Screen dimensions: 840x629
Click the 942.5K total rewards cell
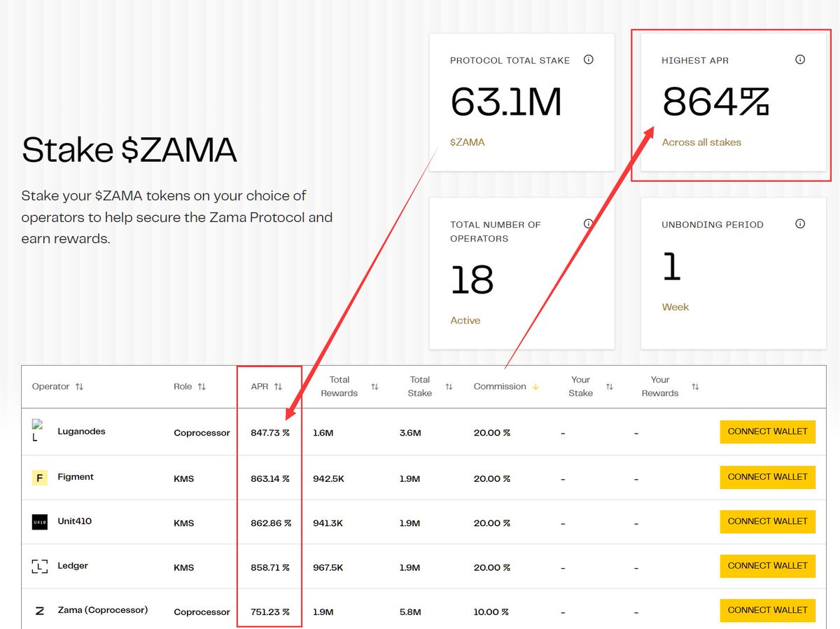point(328,478)
